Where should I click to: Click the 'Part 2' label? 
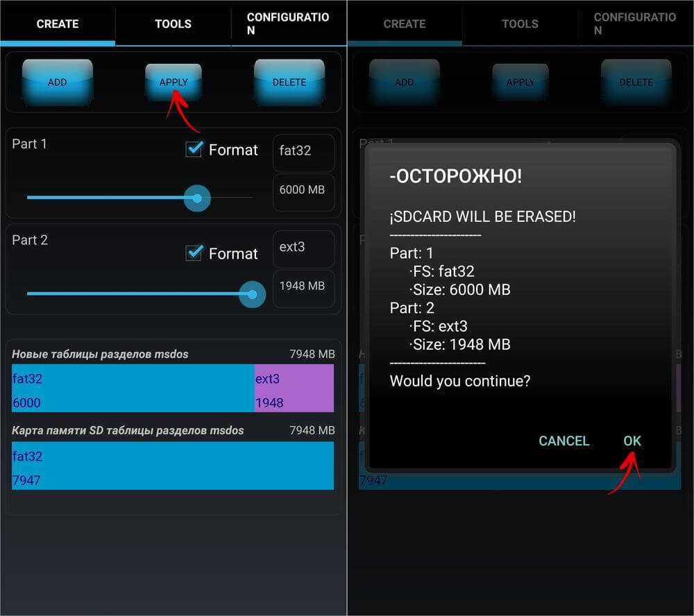30,240
